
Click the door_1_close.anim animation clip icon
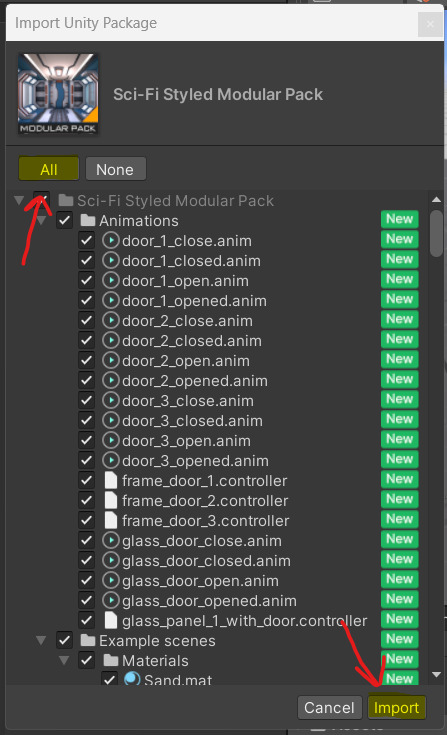coord(111,241)
